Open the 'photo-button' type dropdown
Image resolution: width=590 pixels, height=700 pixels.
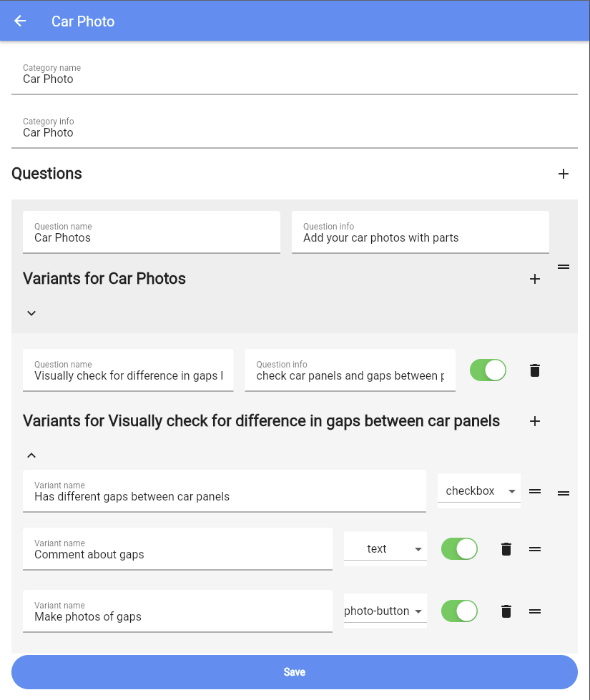point(385,611)
